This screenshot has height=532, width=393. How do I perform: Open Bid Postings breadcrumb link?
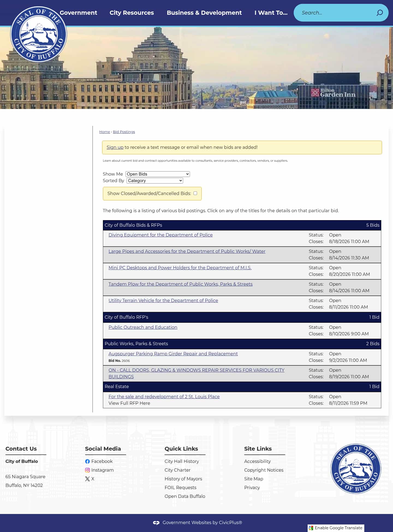[124, 132]
